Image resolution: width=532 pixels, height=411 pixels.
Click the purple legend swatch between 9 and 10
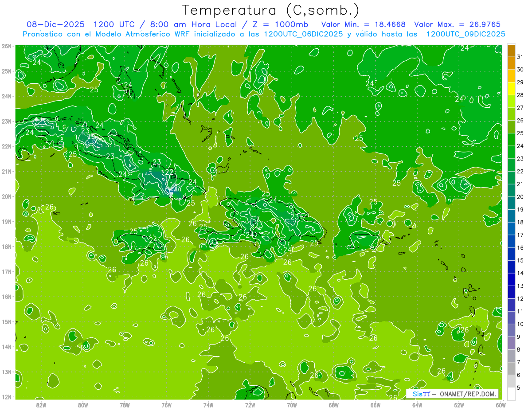click(511, 330)
